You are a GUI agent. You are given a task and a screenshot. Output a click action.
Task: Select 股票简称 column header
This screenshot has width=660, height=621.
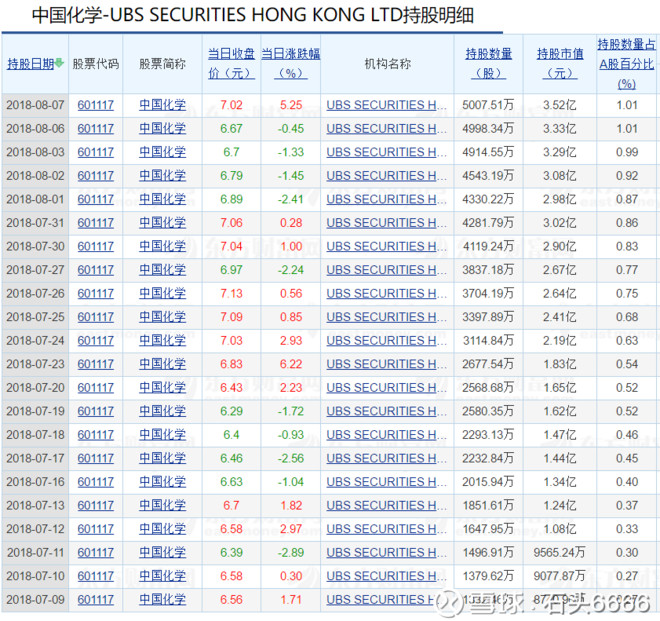pyautogui.click(x=162, y=64)
